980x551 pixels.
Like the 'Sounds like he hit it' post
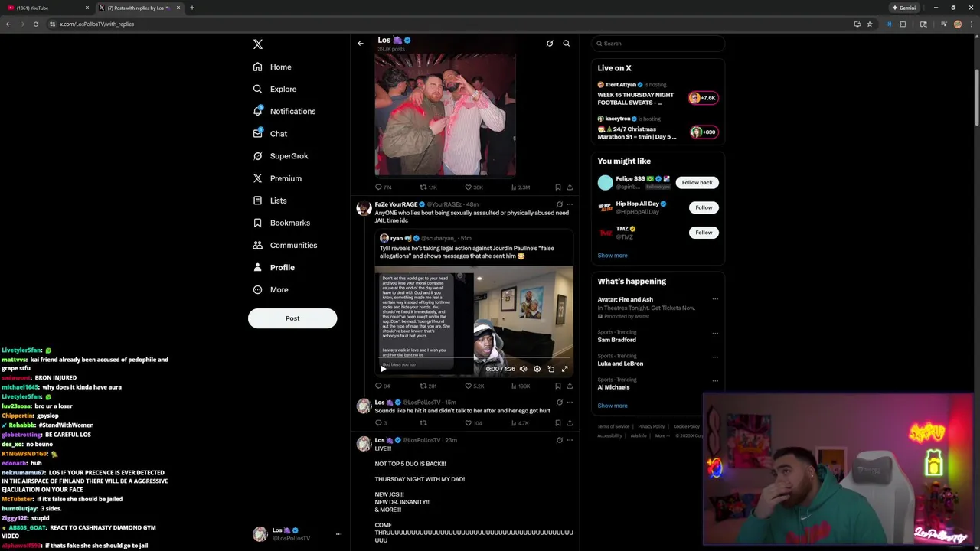coord(473,422)
